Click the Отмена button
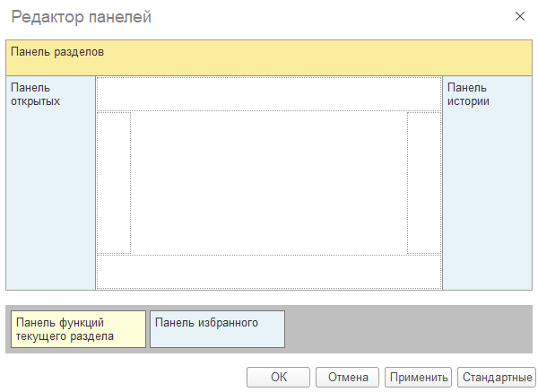The width and height of the screenshot is (538, 392). [x=347, y=377]
